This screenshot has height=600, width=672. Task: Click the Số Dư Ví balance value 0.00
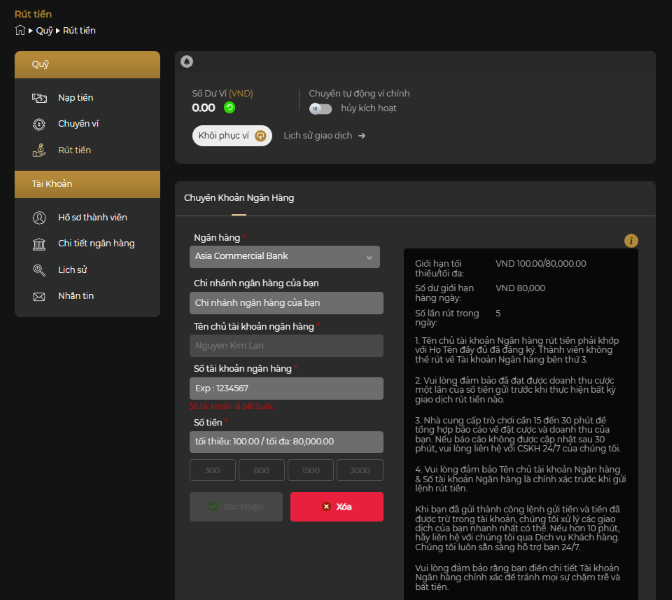pyautogui.click(x=203, y=108)
